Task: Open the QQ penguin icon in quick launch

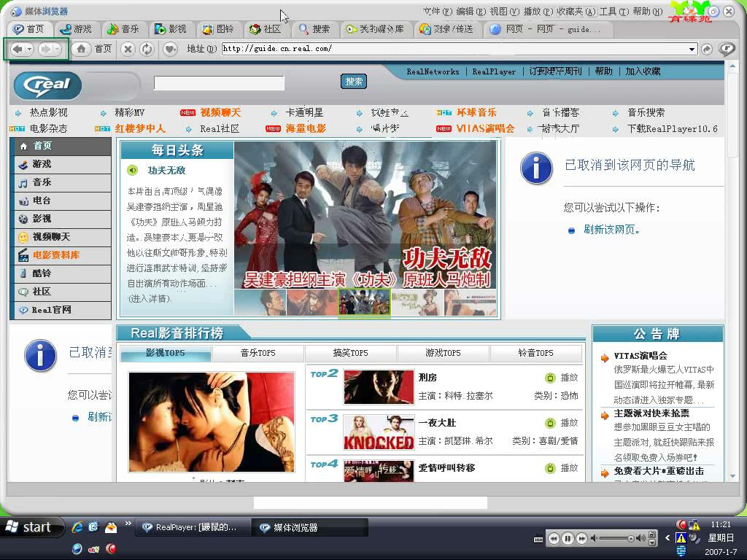Action: coord(111,527)
